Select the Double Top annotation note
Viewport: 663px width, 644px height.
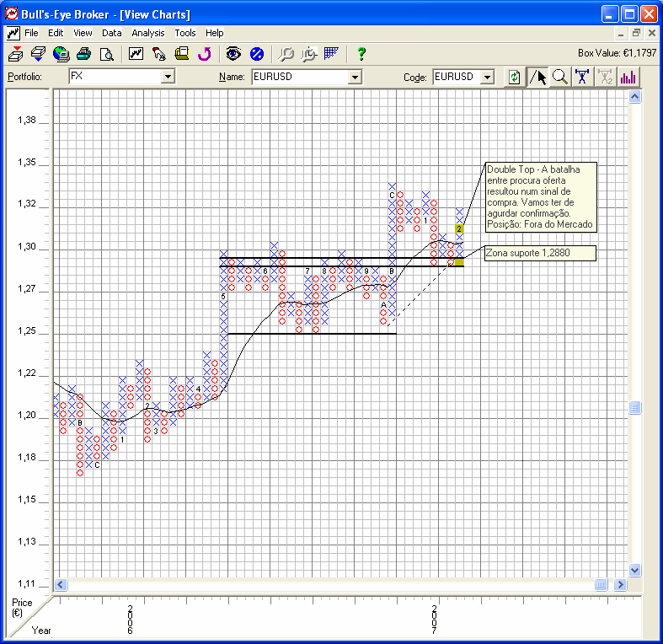[x=541, y=197]
